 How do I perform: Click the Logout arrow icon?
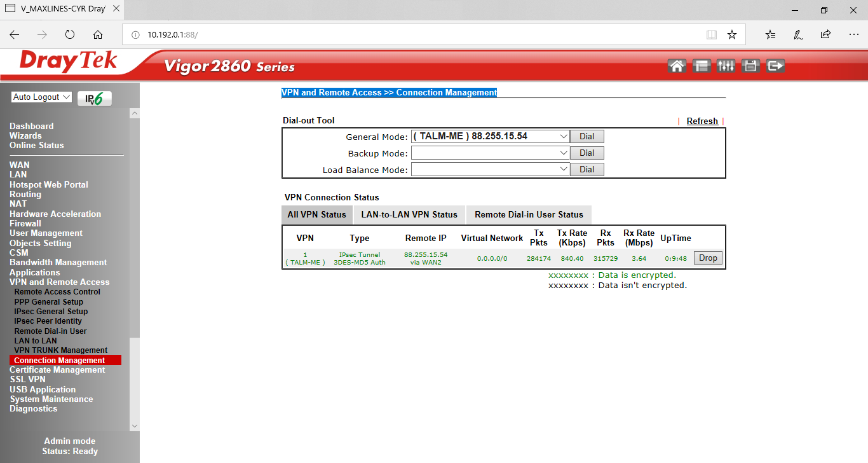[775, 66]
